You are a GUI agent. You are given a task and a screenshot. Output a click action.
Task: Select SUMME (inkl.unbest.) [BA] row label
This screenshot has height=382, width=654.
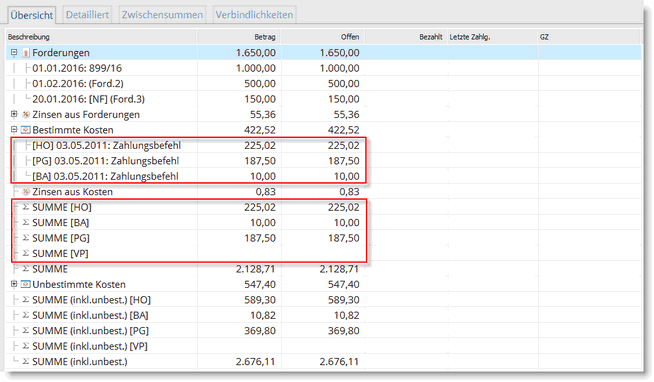(91, 315)
